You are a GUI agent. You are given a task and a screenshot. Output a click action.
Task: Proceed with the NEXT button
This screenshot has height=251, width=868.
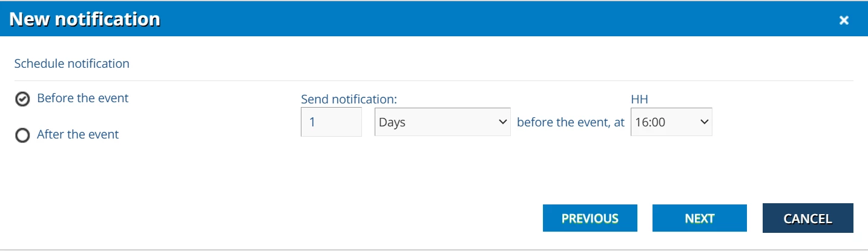coord(699,218)
